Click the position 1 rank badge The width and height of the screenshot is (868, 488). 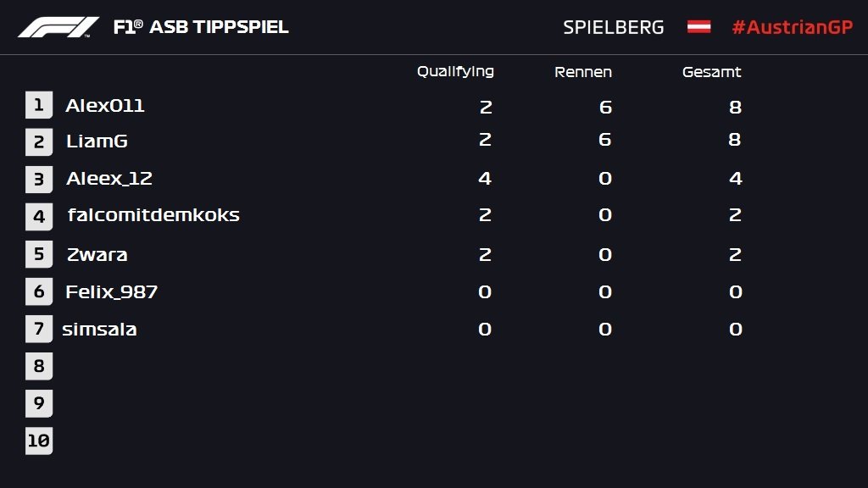39,105
